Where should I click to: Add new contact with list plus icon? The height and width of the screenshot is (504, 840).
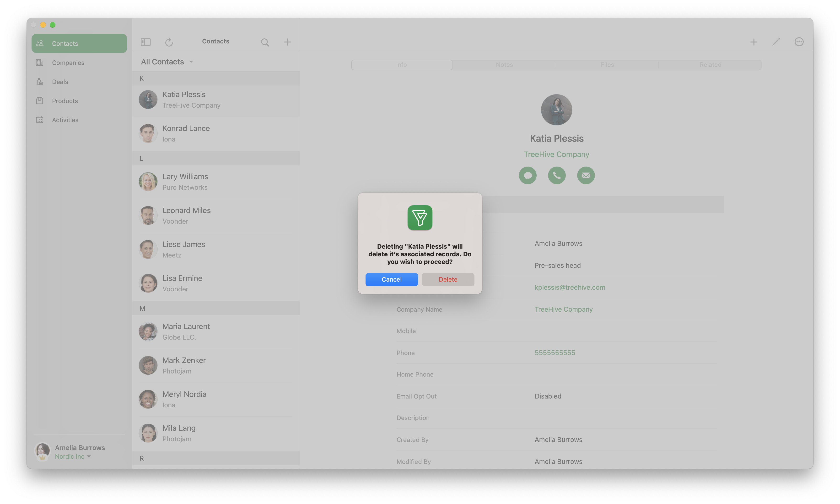287,42
